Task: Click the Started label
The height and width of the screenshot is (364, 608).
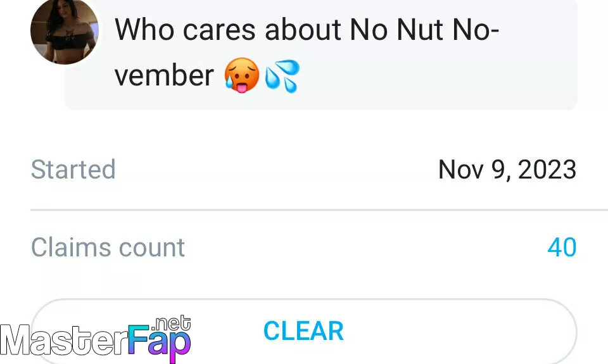Action: click(73, 170)
